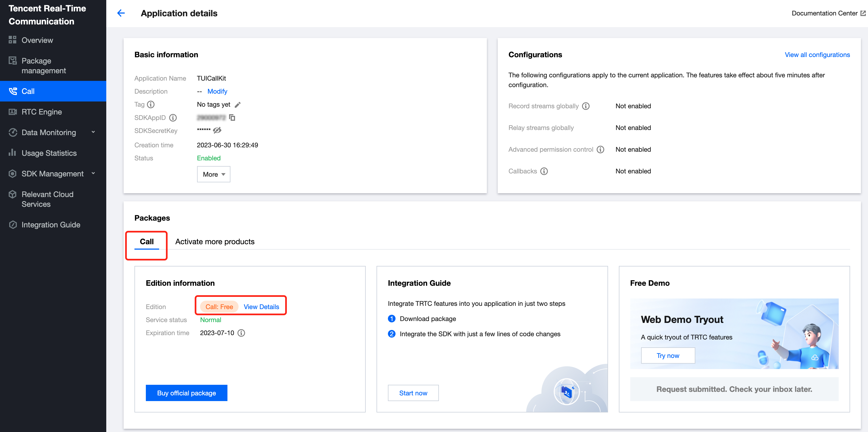Click the SDKAppID info icon

point(173,118)
